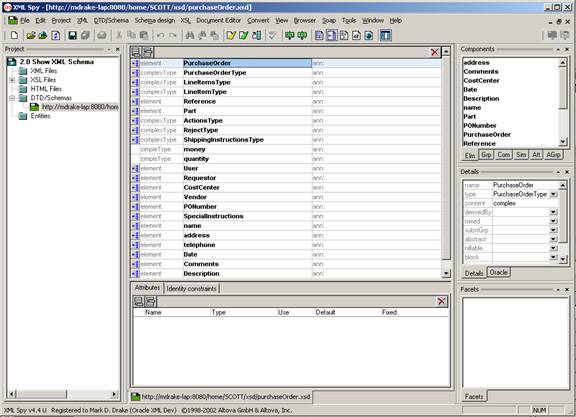Check well-formedness with yellow checkmark icon

coord(231,35)
